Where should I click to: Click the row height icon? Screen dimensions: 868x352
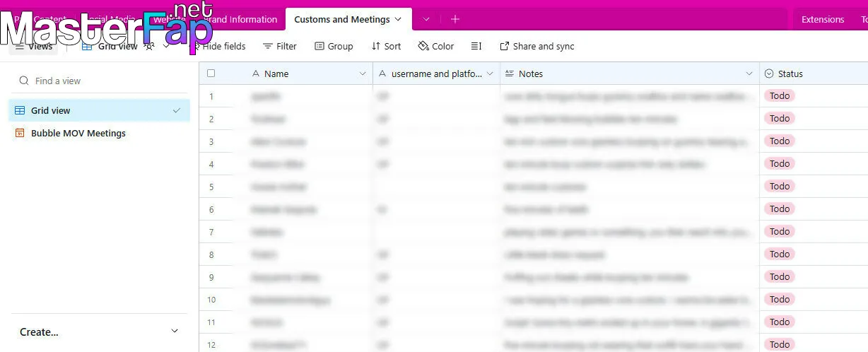[x=476, y=46]
